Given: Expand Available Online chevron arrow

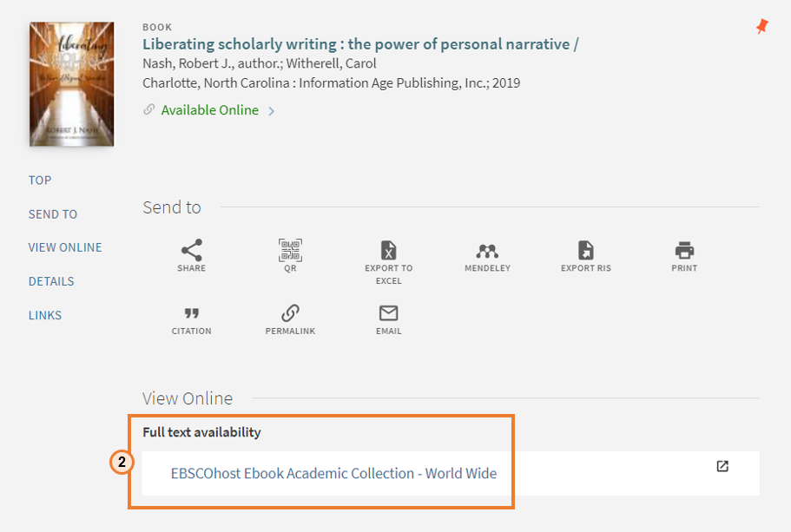Looking at the screenshot, I should pos(272,111).
